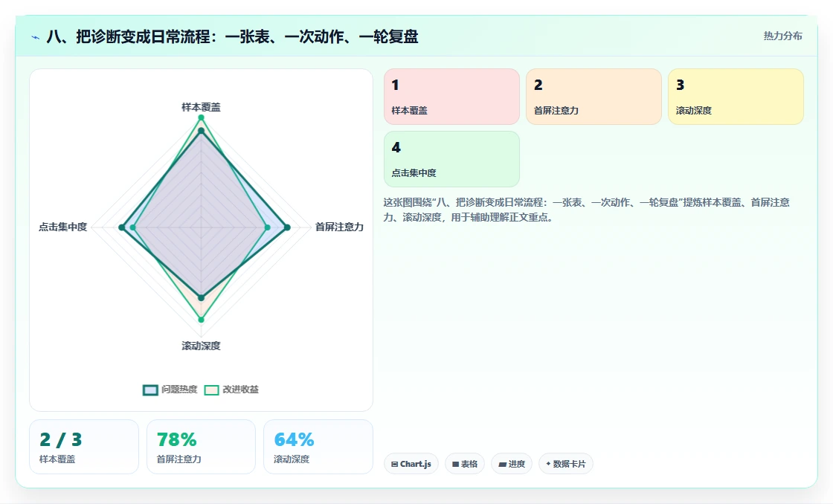Toggle the 改进收益 legend entry
Image resolution: width=833 pixels, height=504 pixels.
(231, 390)
